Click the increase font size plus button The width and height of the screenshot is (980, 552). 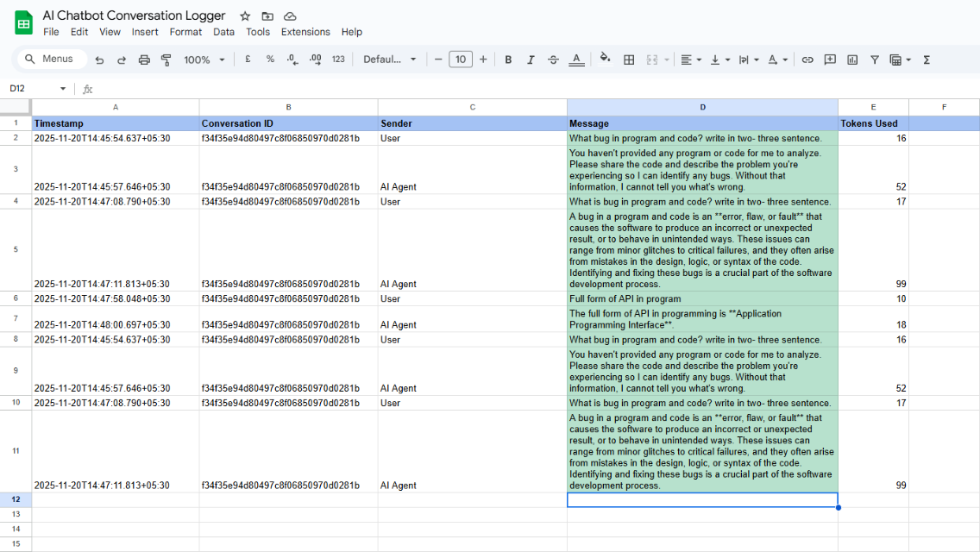(483, 60)
